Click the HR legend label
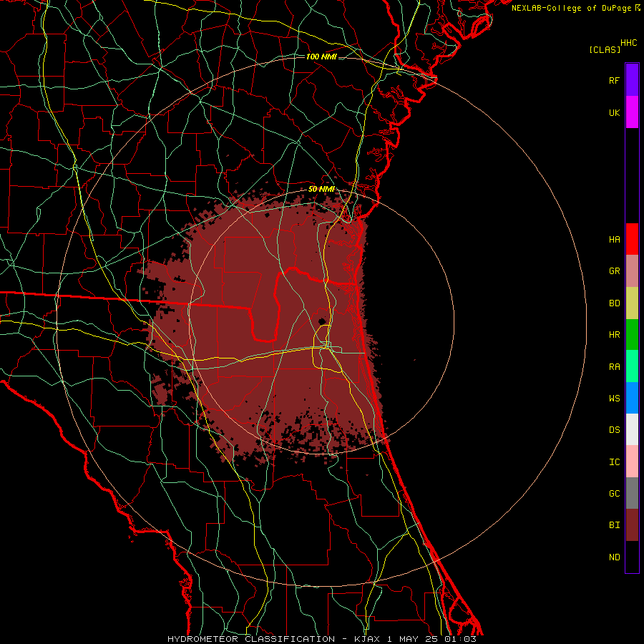The image size is (644, 644). [x=614, y=335]
